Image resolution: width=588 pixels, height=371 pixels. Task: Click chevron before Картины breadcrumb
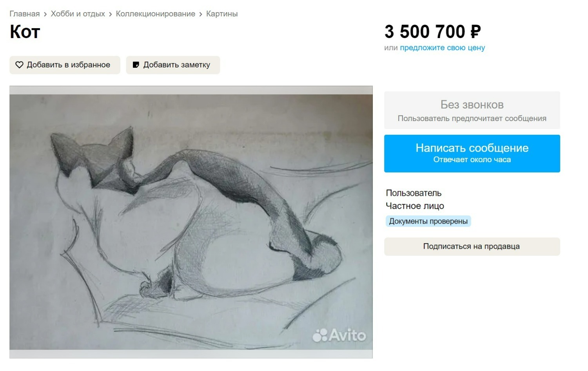click(201, 14)
